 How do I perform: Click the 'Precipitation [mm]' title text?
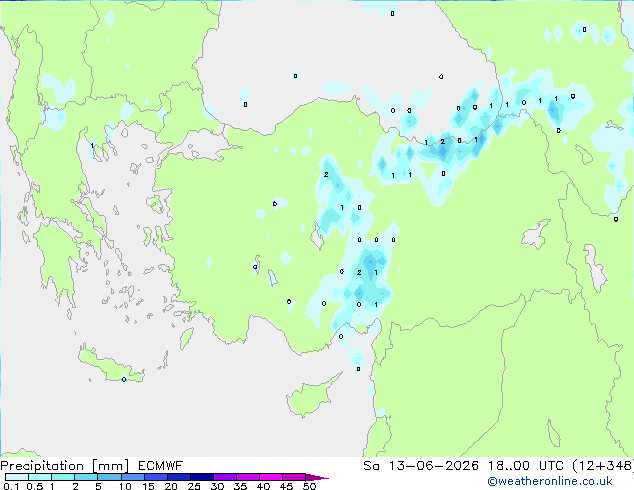(x=65, y=466)
